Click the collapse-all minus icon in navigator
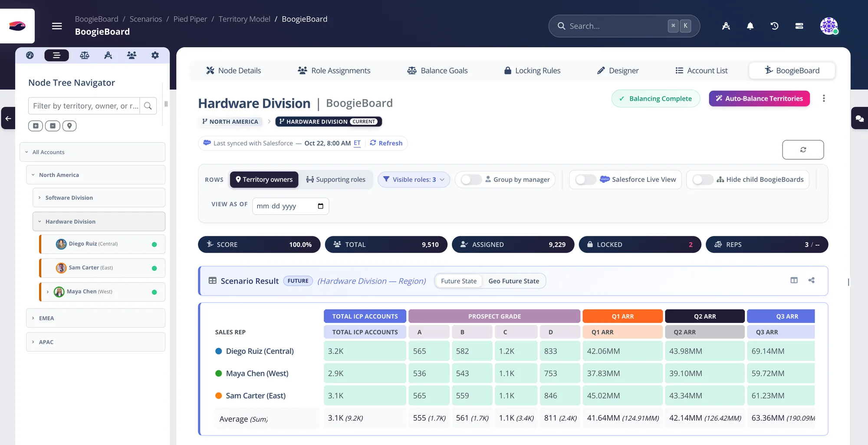868x445 pixels. [x=53, y=126]
